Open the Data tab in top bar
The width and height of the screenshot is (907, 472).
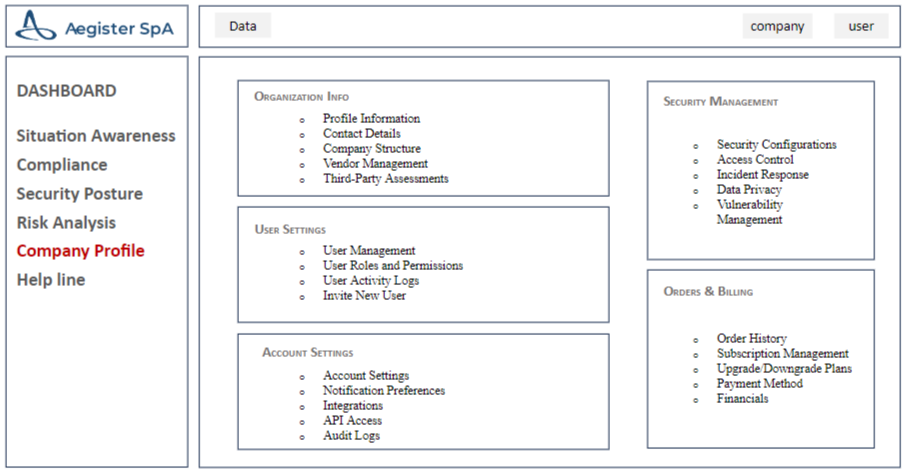click(243, 26)
